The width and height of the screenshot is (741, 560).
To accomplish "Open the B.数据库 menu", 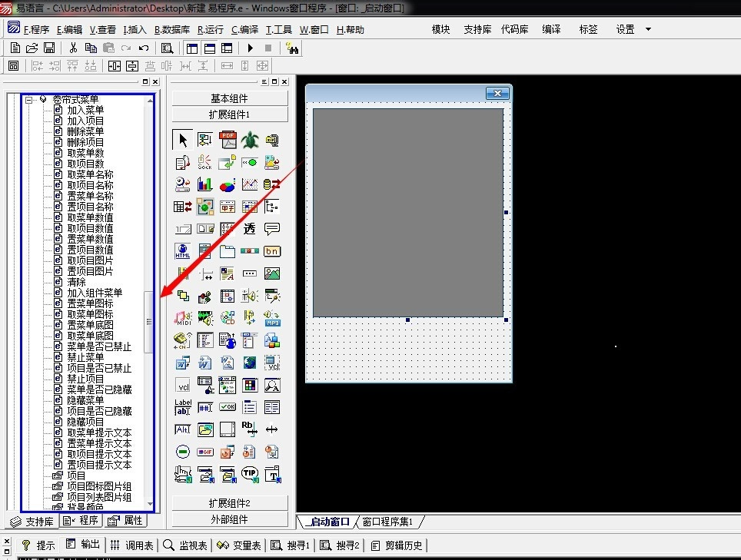I will (x=172, y=30).
